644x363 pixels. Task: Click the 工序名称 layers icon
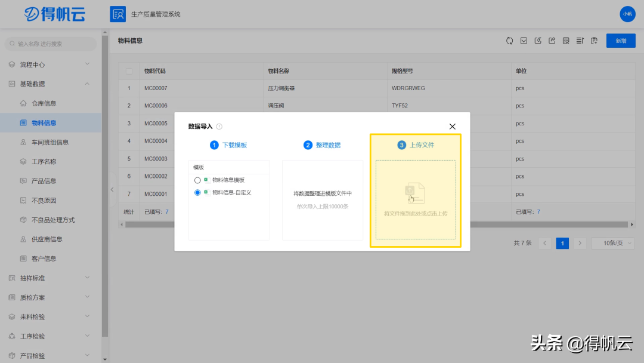pos(23,162)
